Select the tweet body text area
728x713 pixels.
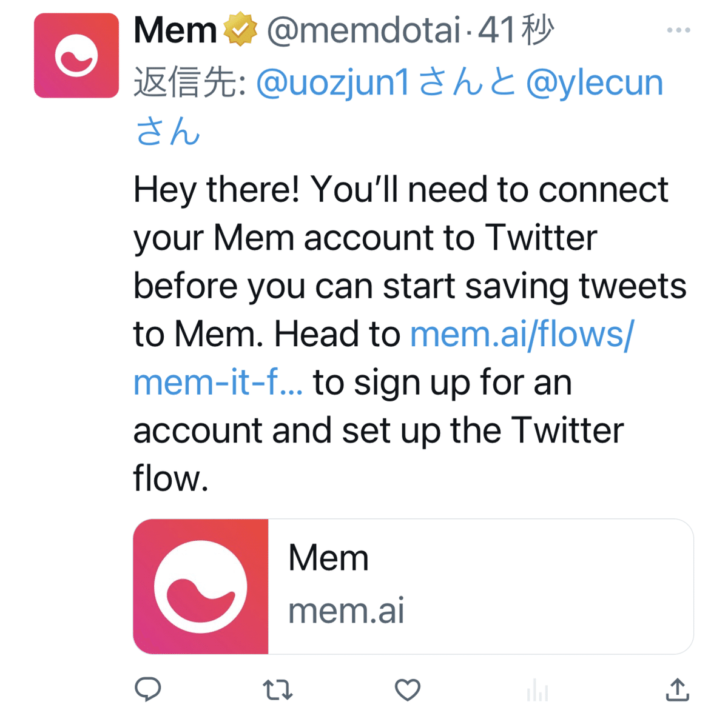point(410,334)
